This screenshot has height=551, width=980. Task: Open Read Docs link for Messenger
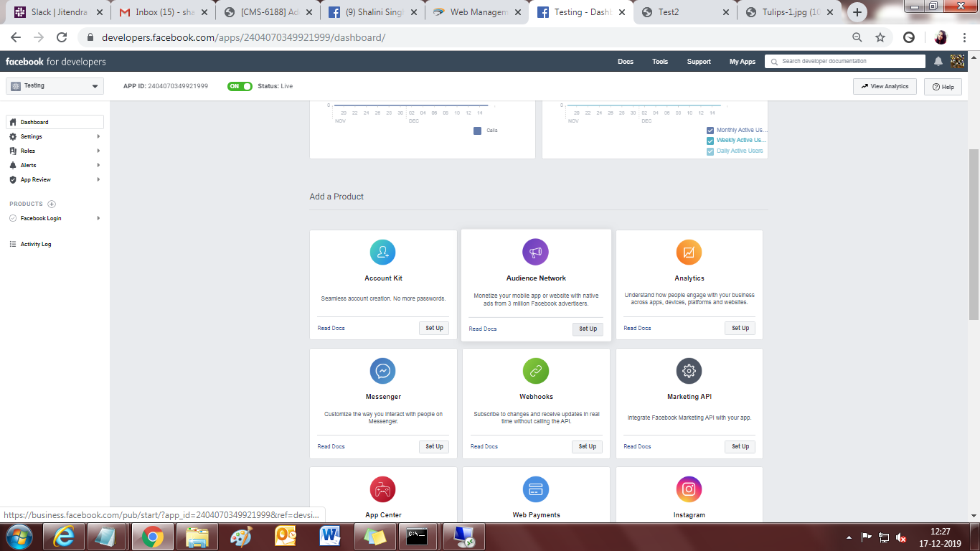pos(331,446)
